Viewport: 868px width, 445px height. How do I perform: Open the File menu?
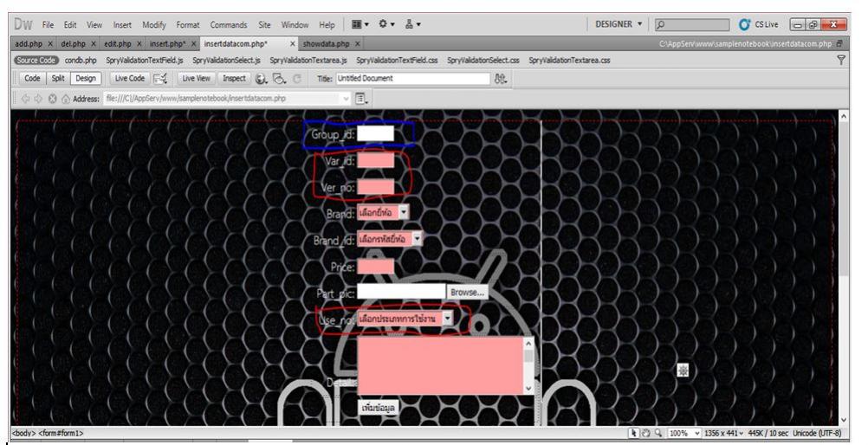click(x=49, y=25)
